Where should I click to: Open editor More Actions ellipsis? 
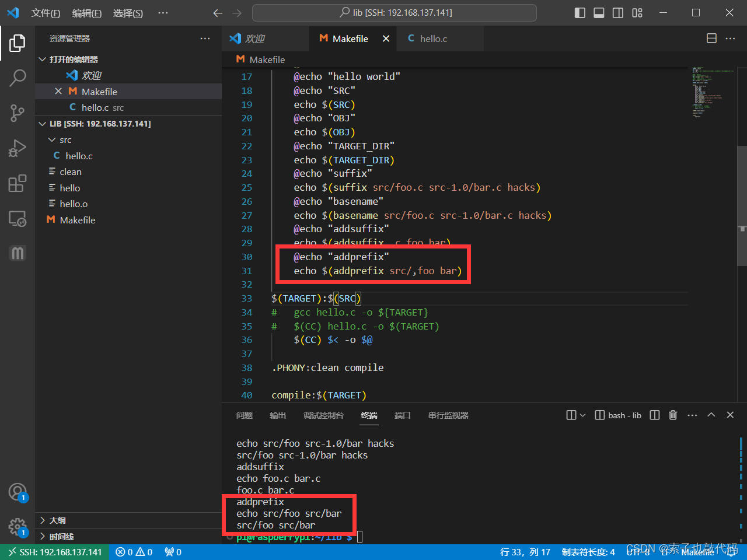click(730, 38)
